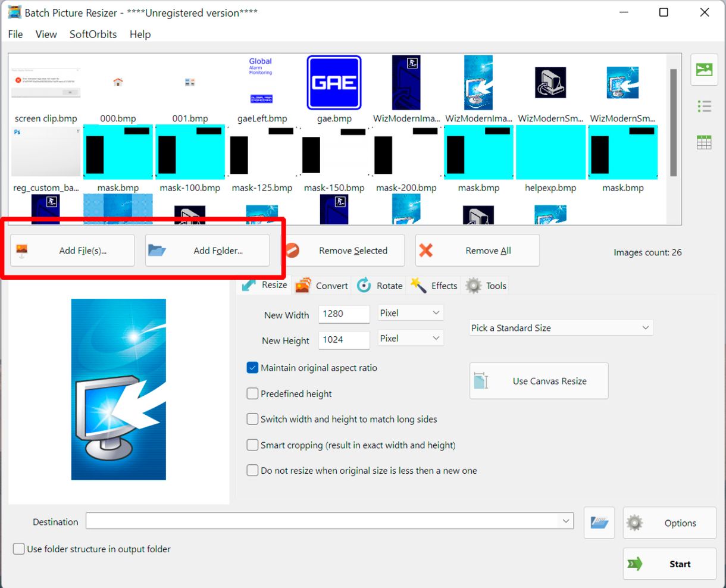Click the gear icon on the Options button
The width and height of the screenshot is (726, 588).
[634, 523]
